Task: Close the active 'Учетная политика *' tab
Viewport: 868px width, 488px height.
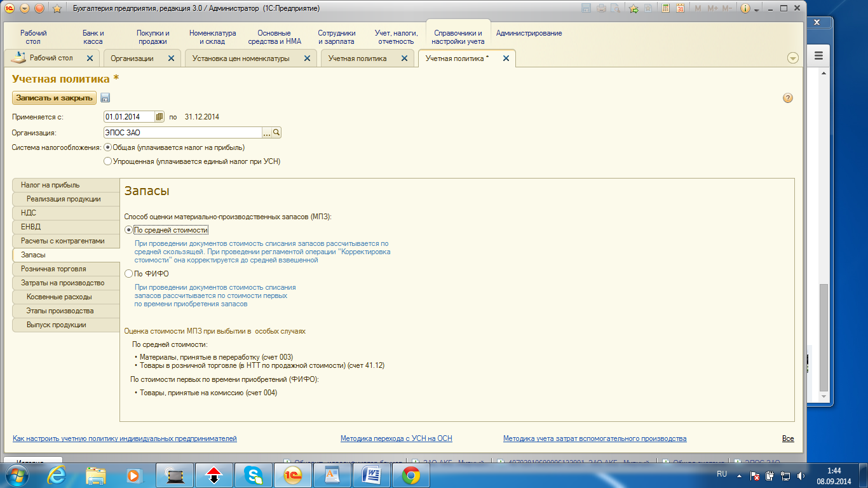Action: (x=506, y=58)
